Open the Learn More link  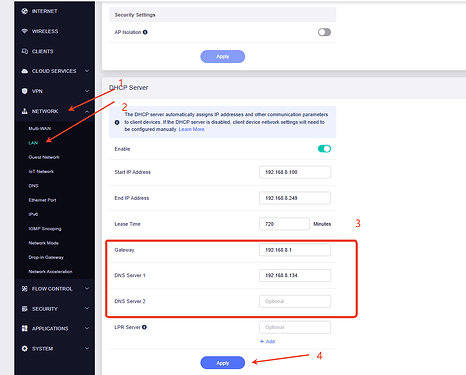(x=192, y=129)
